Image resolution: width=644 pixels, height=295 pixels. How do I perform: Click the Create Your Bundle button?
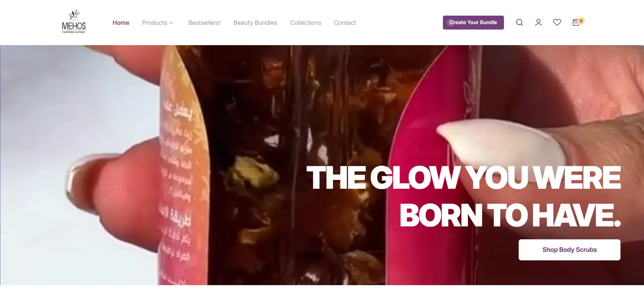473,22
